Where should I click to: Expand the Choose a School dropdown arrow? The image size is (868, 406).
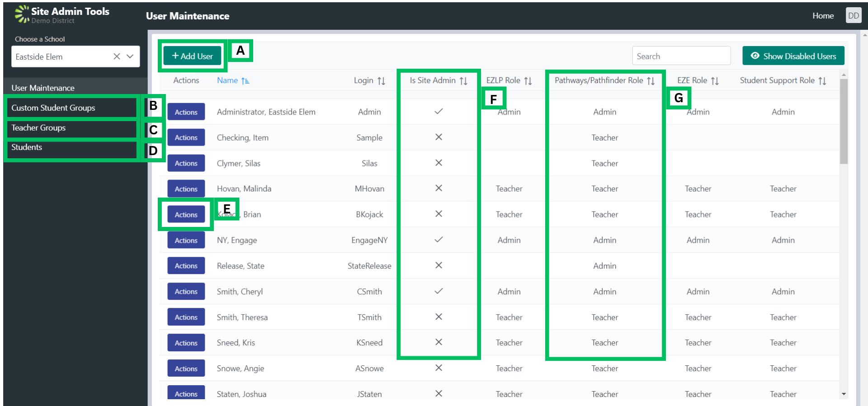pos(130,57)
